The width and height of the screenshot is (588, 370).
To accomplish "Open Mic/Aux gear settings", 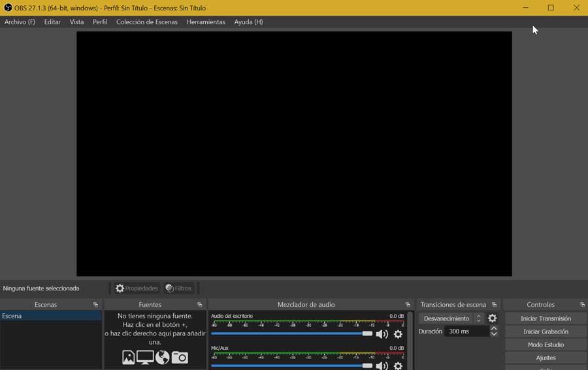I will pos(399,365).
